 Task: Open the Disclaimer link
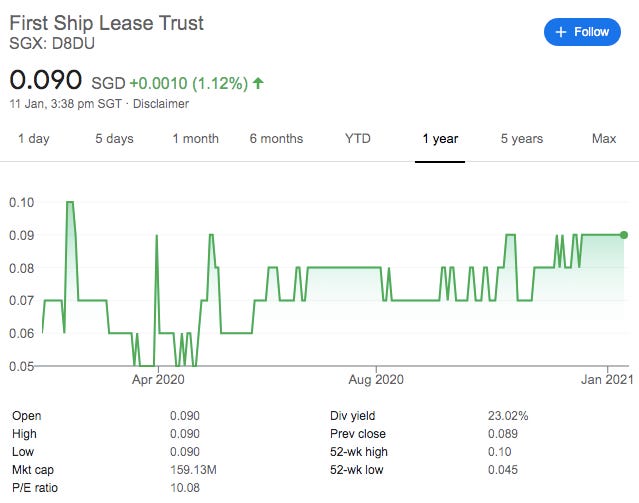tap(161, 104)
